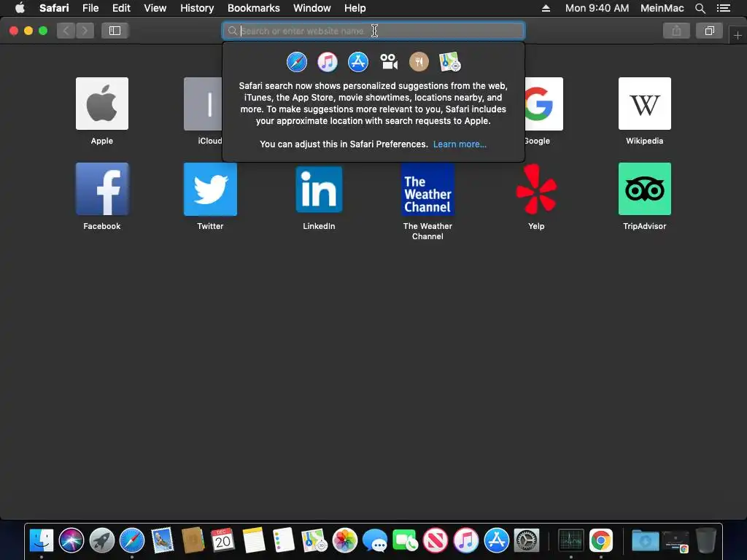The image size is (747, 560).
Task: Open the Facebook favorite tile
Action: click(102, 189)
